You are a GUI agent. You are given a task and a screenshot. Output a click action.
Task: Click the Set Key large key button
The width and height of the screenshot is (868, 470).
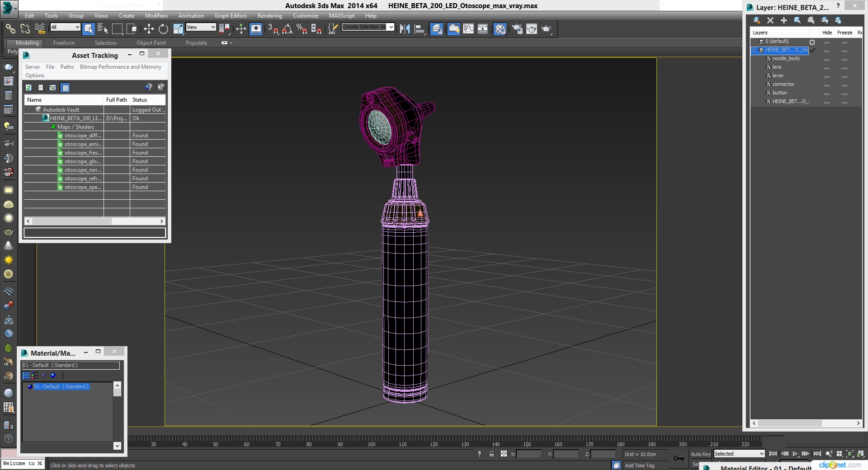679,459
